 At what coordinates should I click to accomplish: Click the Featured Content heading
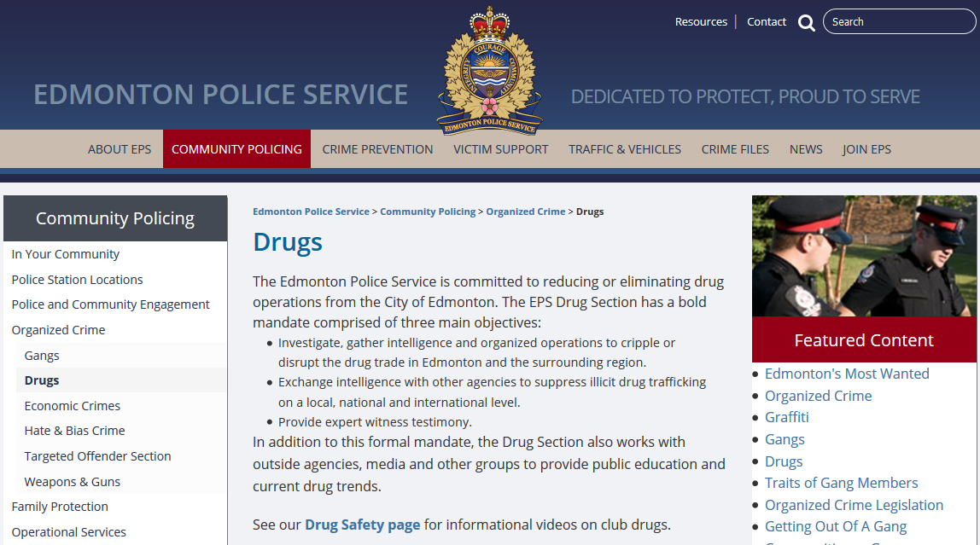864,340
